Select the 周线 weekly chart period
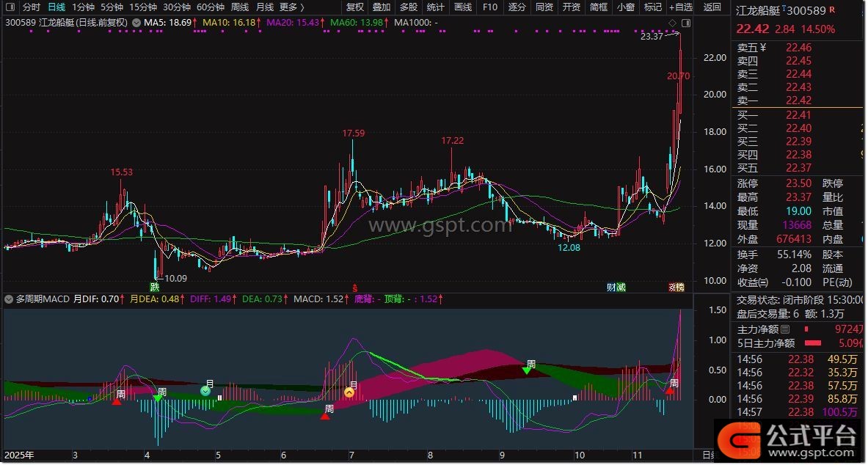This screenshot has width=868, height=465. pos(240,7)
